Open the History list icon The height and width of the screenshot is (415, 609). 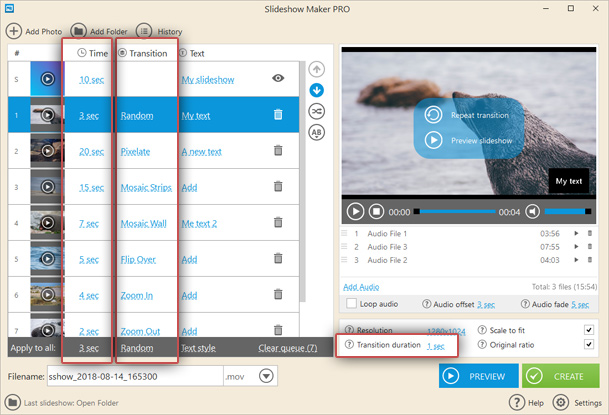pyautogui.click(x=144, y=31)
